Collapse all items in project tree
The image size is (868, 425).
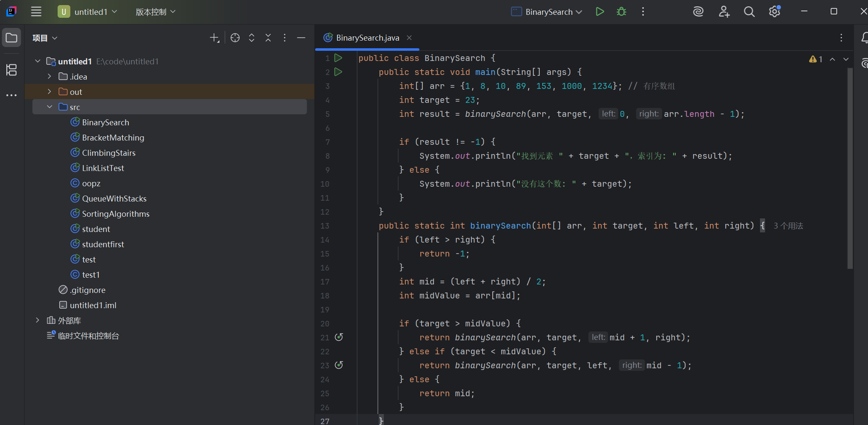268,38
